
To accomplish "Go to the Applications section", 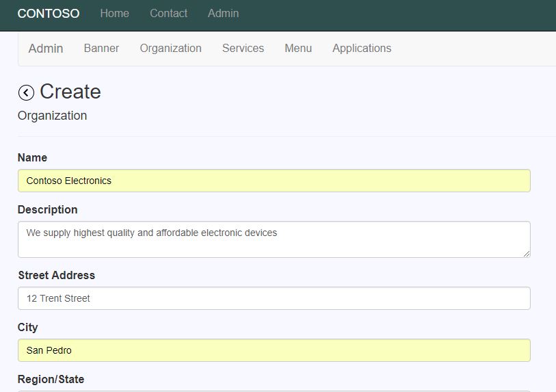I will click(x=362, y=49).
